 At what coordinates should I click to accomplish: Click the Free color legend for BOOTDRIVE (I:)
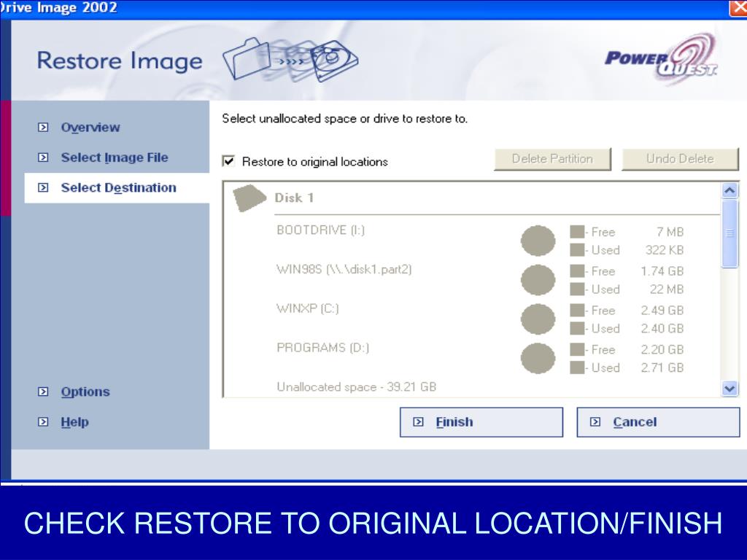coord(577,232)
